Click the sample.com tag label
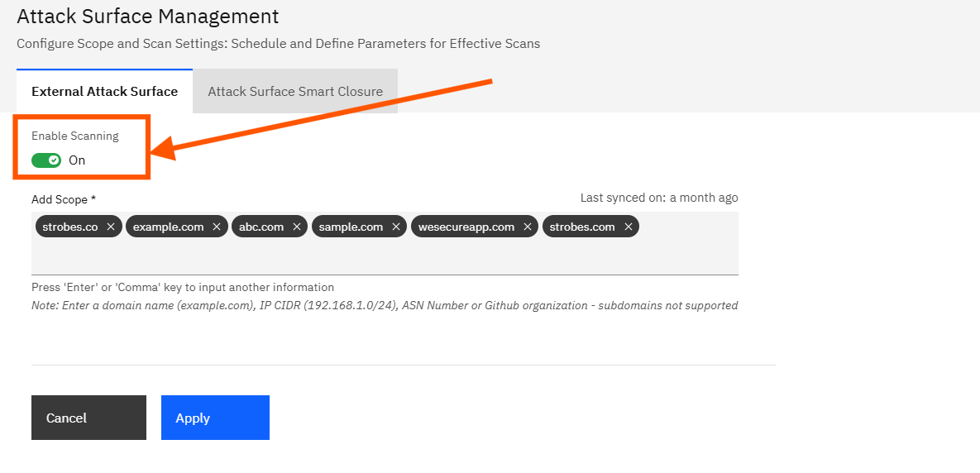Screen dimensions: 980x473 tap(351, 227)
